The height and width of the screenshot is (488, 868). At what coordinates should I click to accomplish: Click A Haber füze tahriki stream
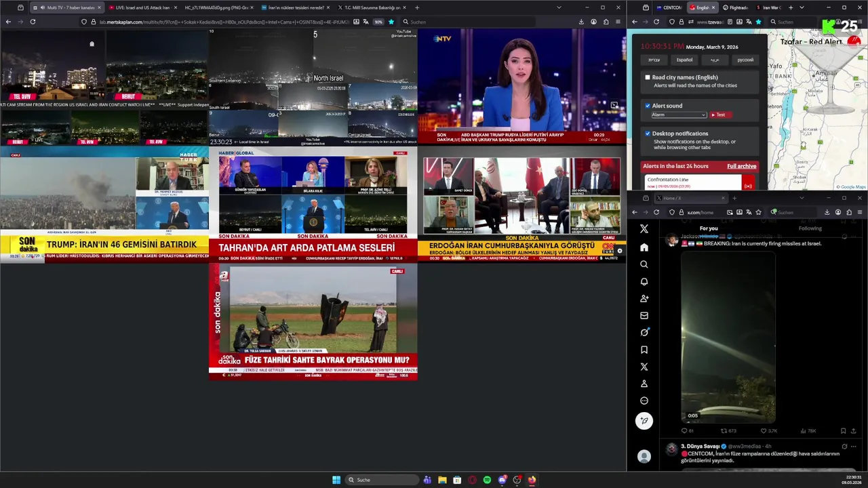coord(313,322)
